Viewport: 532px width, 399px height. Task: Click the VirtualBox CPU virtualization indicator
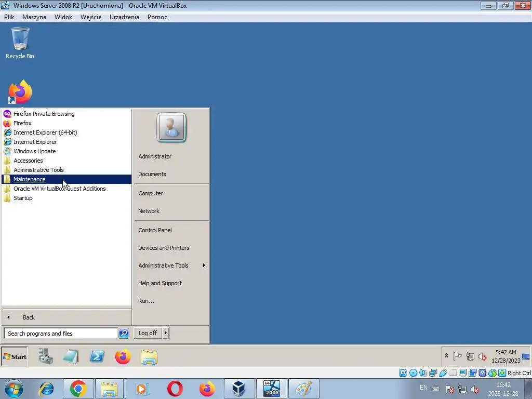coord(482,373)
